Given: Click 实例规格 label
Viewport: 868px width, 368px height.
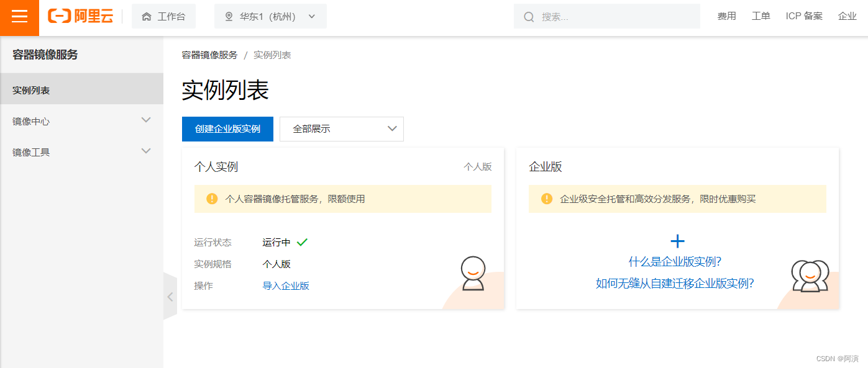Looking at the screenshot, I should coord(212,264).
